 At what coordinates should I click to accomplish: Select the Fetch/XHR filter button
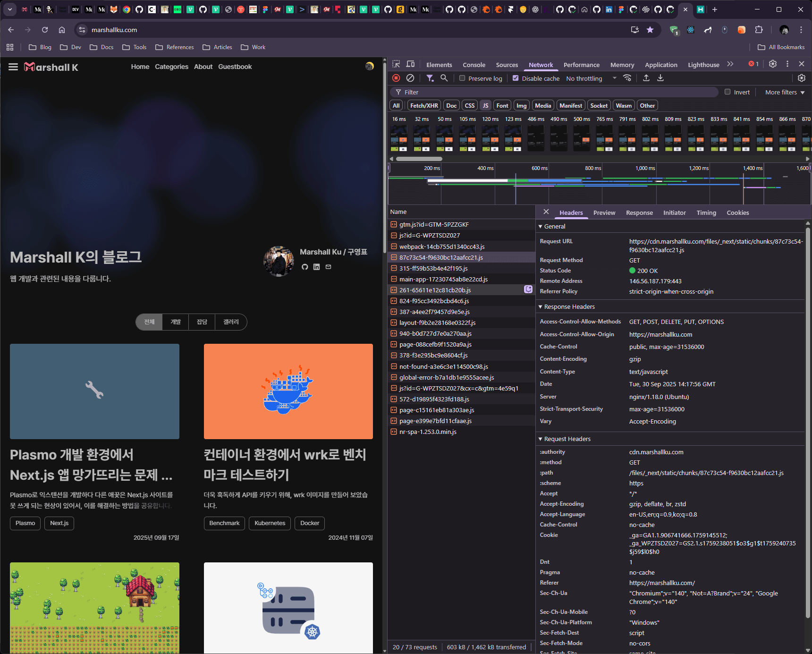[423, 106]
